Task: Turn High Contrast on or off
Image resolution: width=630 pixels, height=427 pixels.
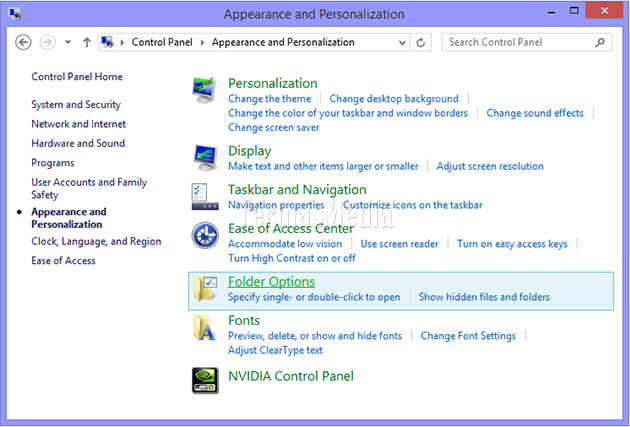Action: [292, 258]
